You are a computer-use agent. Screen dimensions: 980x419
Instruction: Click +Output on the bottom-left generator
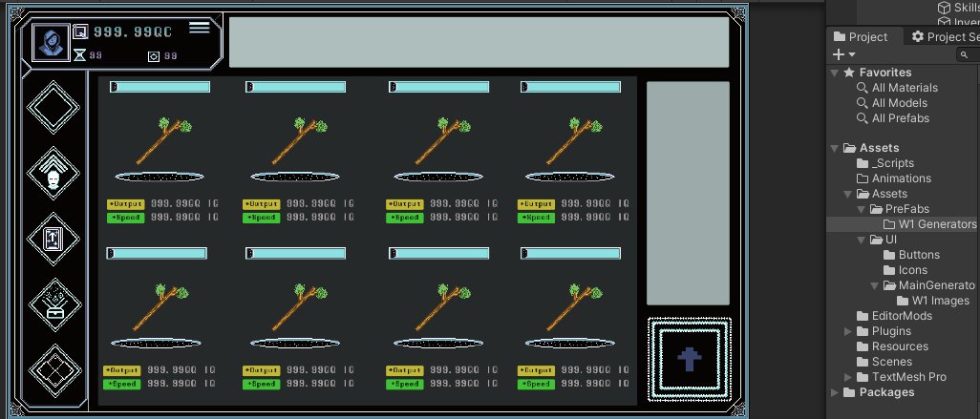[122, 370]
